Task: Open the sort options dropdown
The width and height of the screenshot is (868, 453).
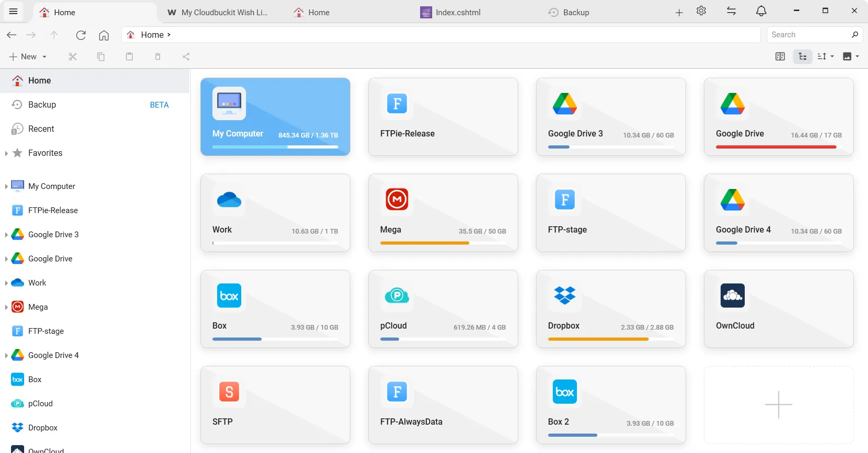Action: (826, 57)
